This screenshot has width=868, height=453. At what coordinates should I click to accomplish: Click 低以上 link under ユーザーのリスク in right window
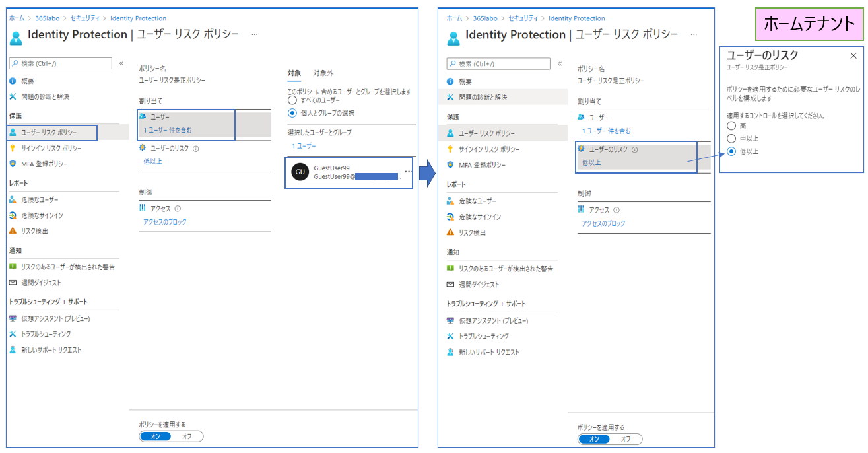click(591, 162)
